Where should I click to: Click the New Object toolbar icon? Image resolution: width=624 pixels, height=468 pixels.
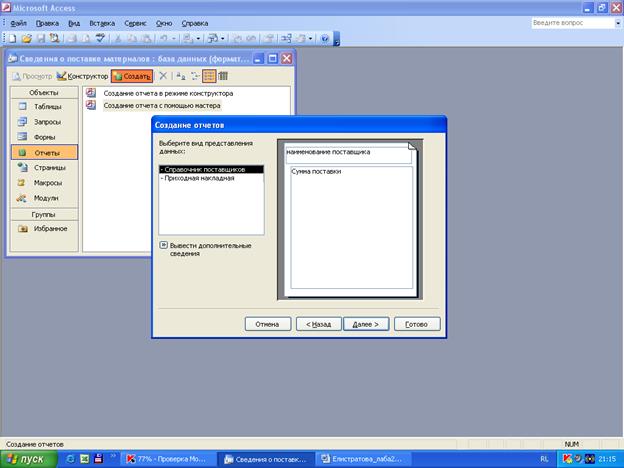[301, 39]
